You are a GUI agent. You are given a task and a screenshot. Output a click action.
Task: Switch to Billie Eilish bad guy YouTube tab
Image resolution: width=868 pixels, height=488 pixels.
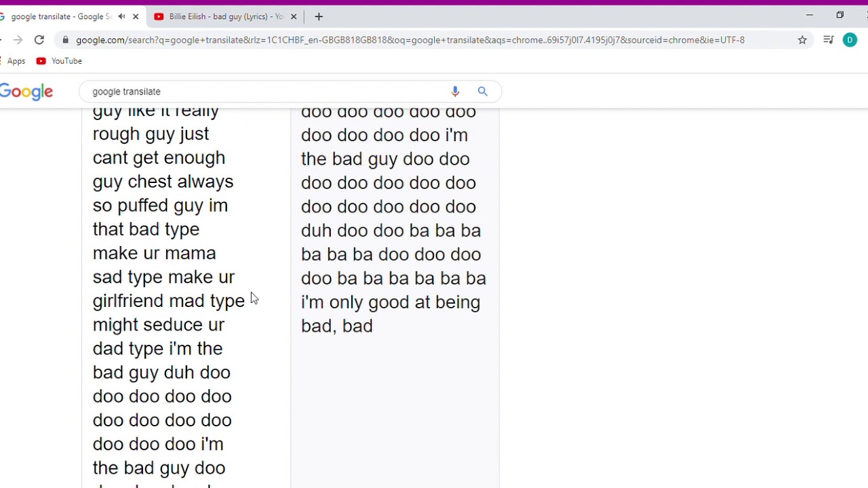[225, 16]
